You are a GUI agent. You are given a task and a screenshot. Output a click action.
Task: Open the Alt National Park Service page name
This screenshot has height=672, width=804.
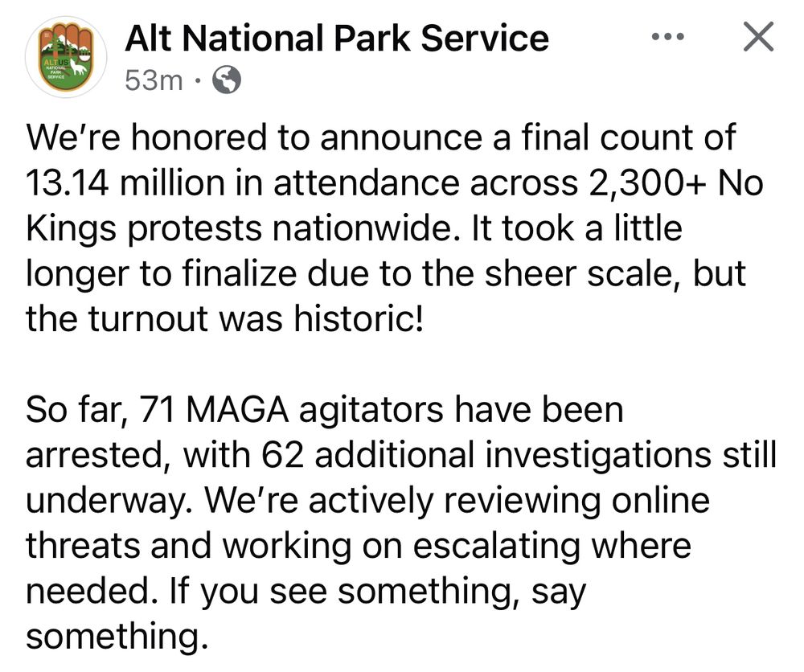click(x=337, y=38)
